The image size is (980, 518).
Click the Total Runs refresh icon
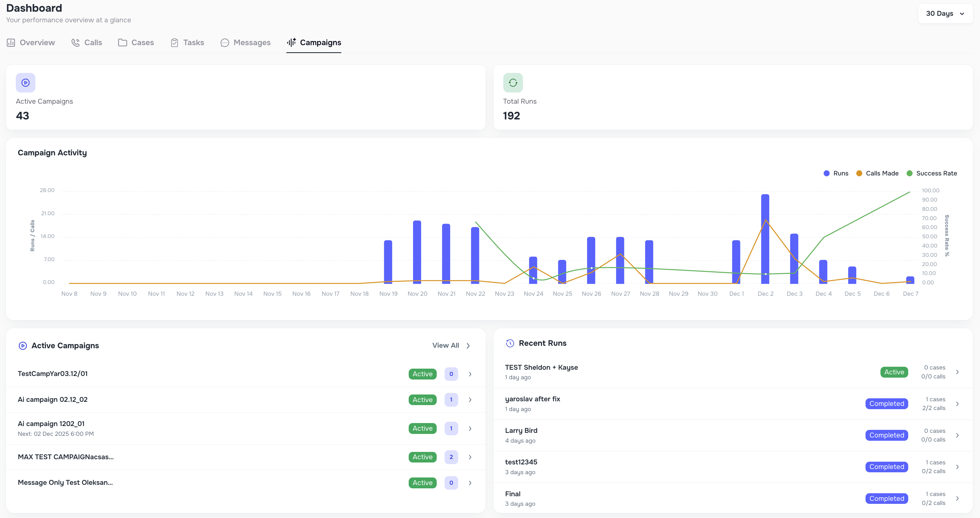(513, 82)
